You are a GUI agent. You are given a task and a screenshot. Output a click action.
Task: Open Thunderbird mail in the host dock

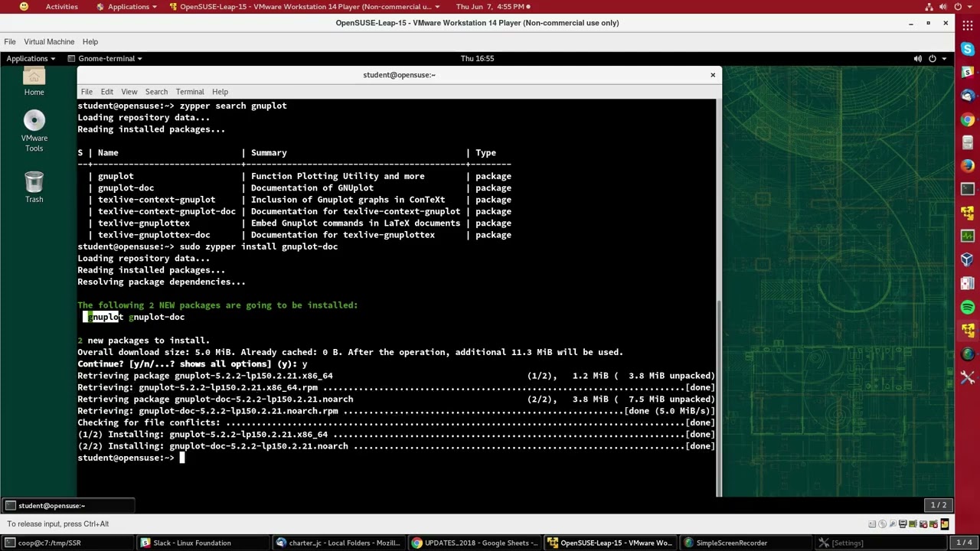(968, 96)
